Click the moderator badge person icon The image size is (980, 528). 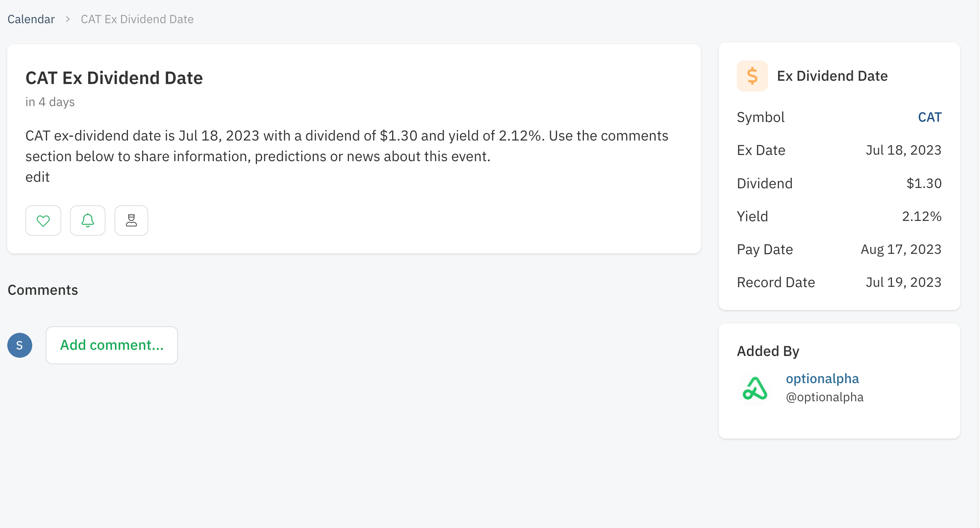tap(131, 221)
